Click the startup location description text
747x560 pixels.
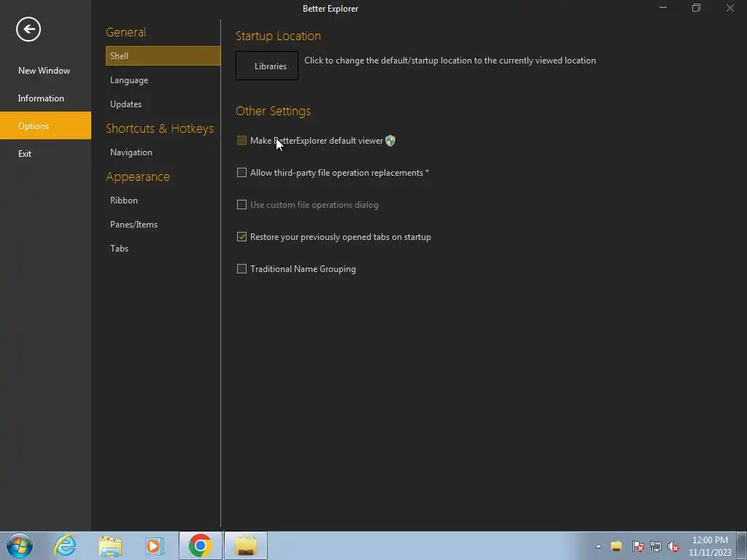(449, 61)
